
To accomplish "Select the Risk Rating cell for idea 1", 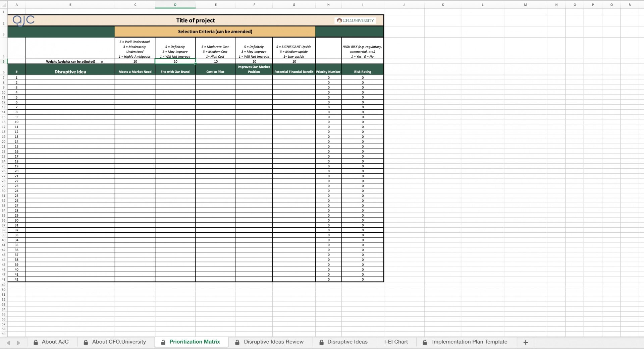I will click(x=363, y=77).
